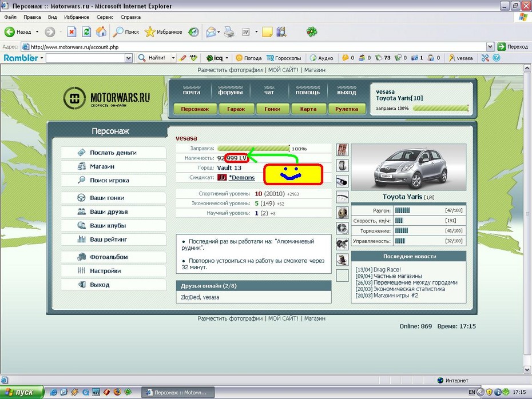Open the Справка menu

pos(130,17)
